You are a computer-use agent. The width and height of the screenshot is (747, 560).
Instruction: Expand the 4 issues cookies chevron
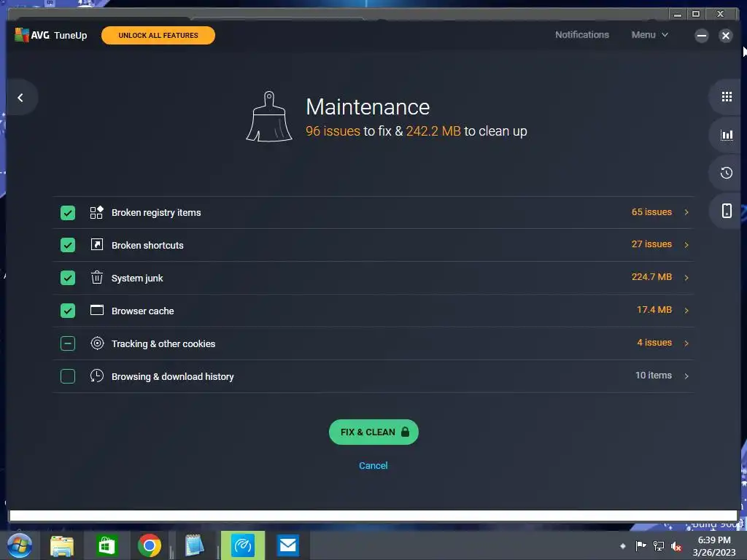click(686, 343)
